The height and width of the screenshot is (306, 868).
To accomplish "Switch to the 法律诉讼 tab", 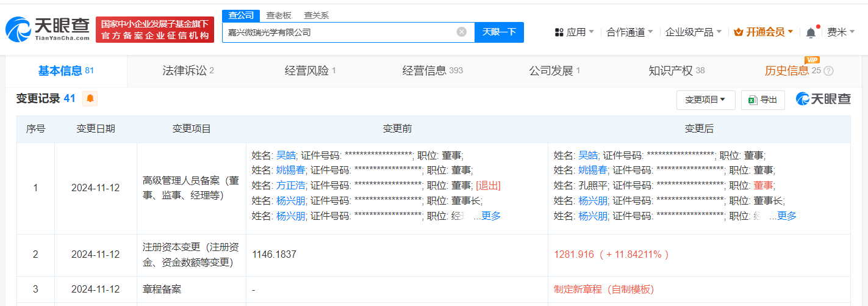I will [x=188, y=71].
